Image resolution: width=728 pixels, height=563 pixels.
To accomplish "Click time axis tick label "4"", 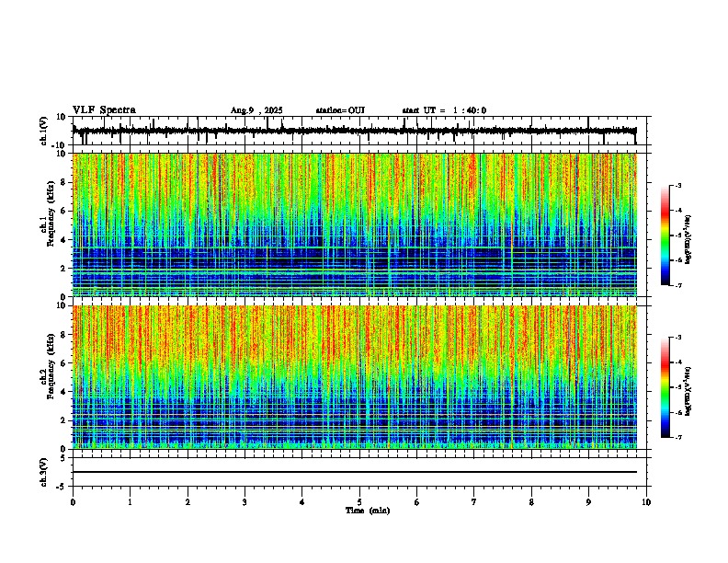I will pos(302,502).
